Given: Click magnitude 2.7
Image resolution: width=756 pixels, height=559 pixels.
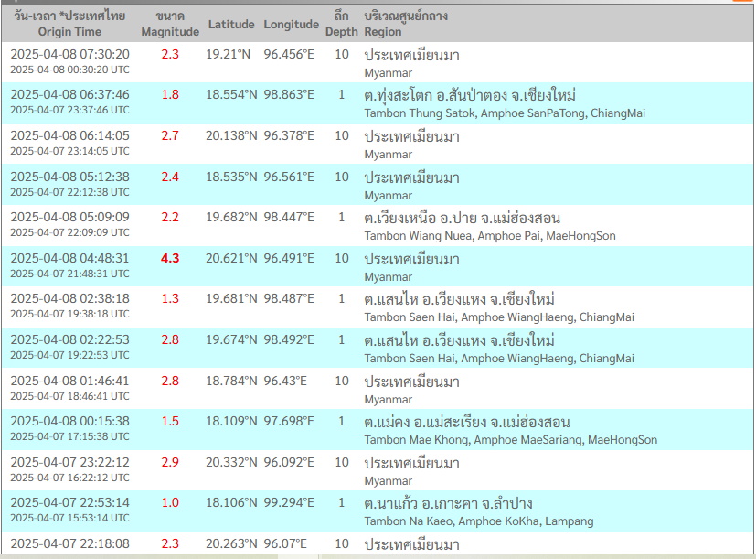Looking at the screenshot, I should [x=170, y=135].
